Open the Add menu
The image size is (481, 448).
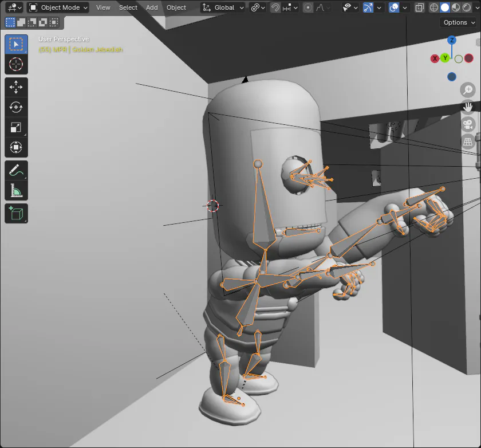[x=152, y=7]
